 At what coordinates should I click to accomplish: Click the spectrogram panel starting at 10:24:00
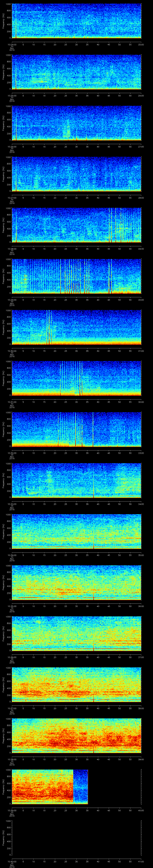[x=76, y=21]
